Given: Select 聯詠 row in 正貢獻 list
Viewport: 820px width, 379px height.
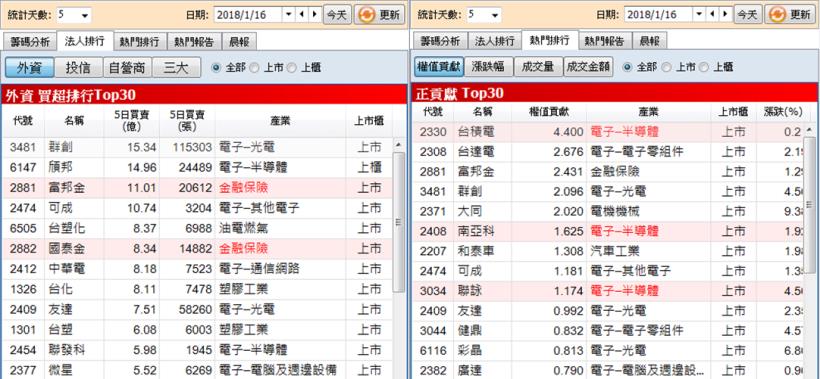Looking at the screenshot, I should click(x=609, y=291).
